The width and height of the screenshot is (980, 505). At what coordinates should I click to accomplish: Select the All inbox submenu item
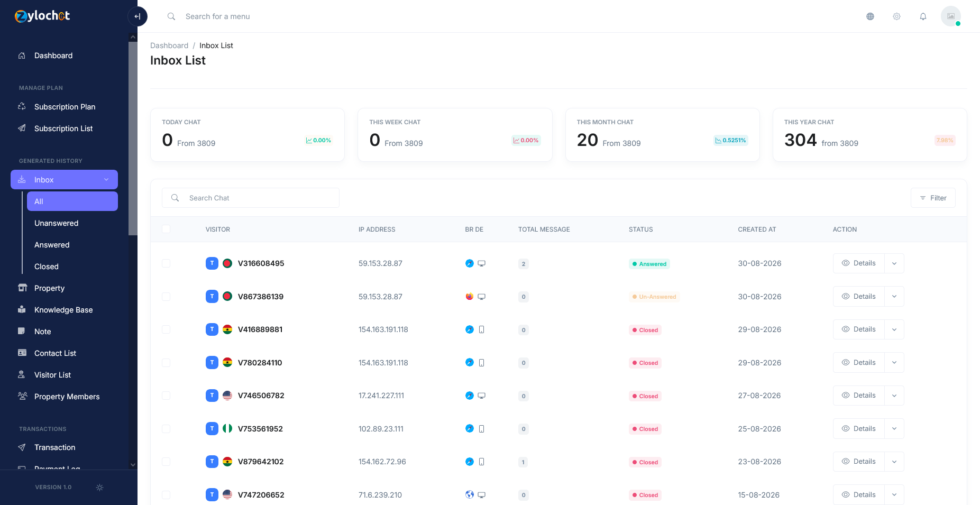pyautogui.click(x=72, y=201)
